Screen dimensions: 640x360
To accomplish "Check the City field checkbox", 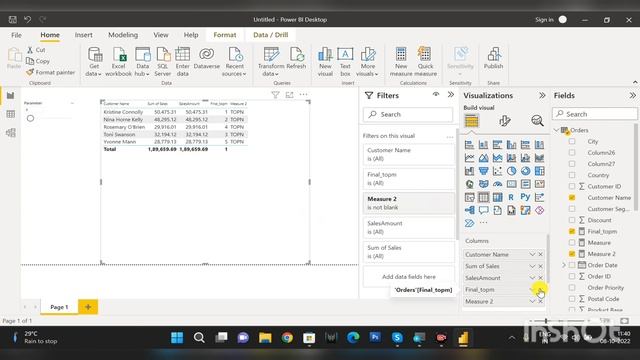I will pyautogui.click(x=572, y=141).
